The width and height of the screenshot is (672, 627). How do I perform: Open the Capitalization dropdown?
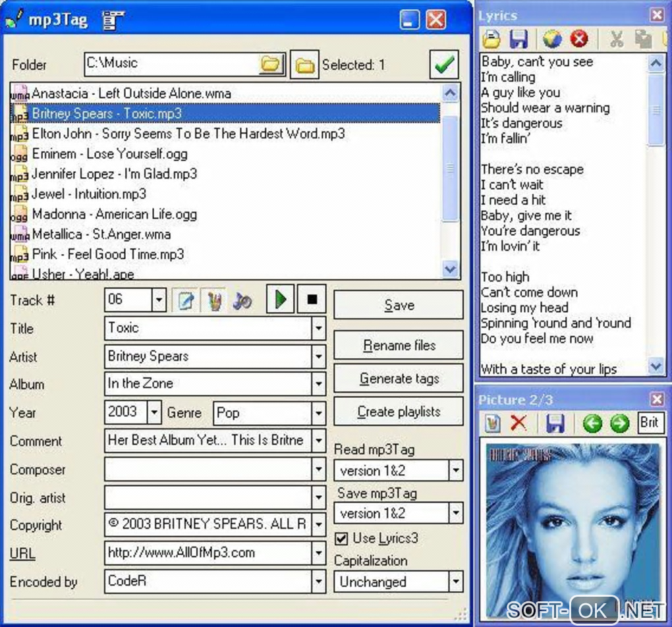[x=456, y=582]
